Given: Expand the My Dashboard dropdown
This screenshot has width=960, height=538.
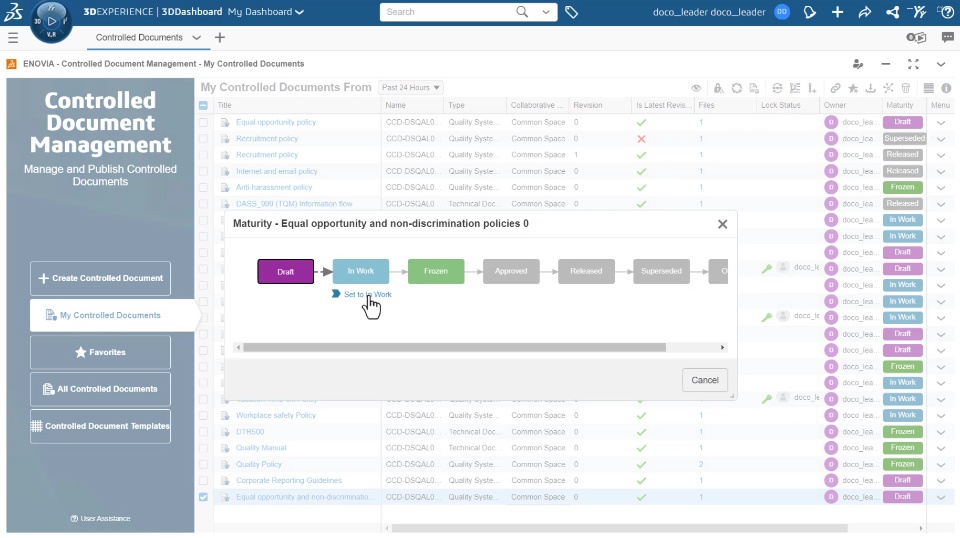Looking at the screenshot, I should coord(266,12).
